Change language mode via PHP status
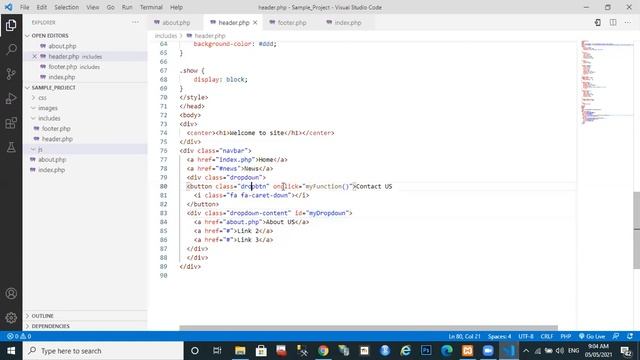Image resolution: width=640 pixels, height=360 pixels. (x=565, y=336)
